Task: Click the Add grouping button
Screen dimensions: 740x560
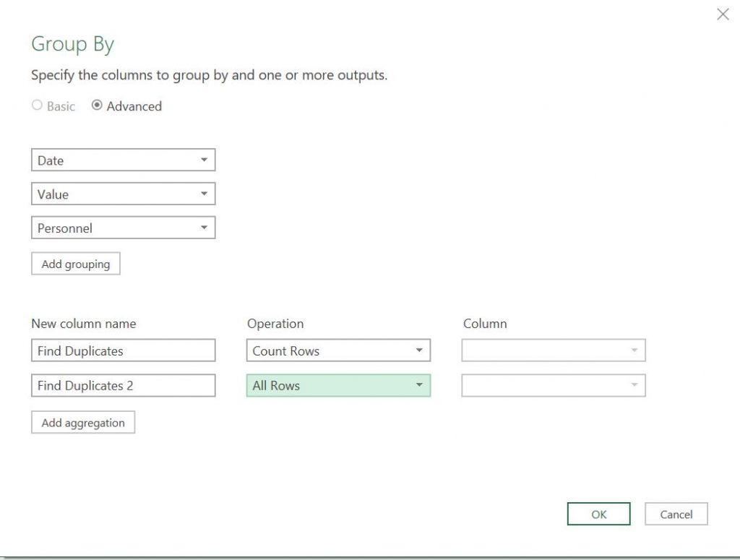Action: pos(76,264)
